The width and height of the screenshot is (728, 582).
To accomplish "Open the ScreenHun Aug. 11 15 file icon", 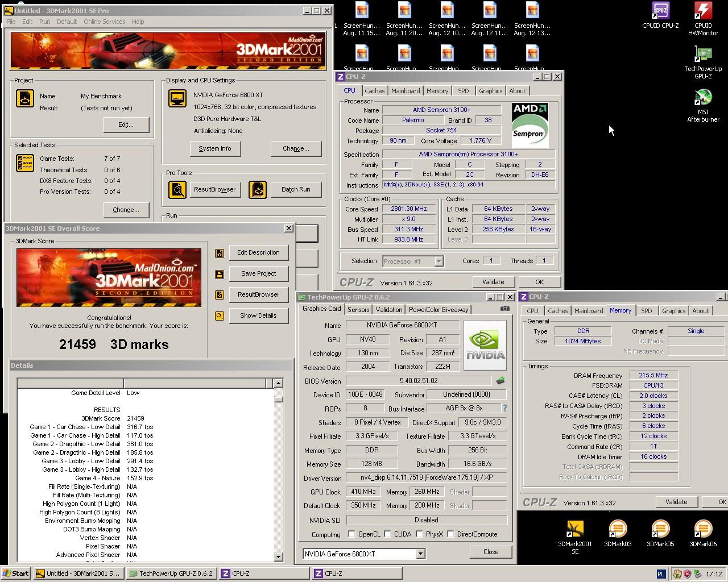I will (x=362, y=19).
